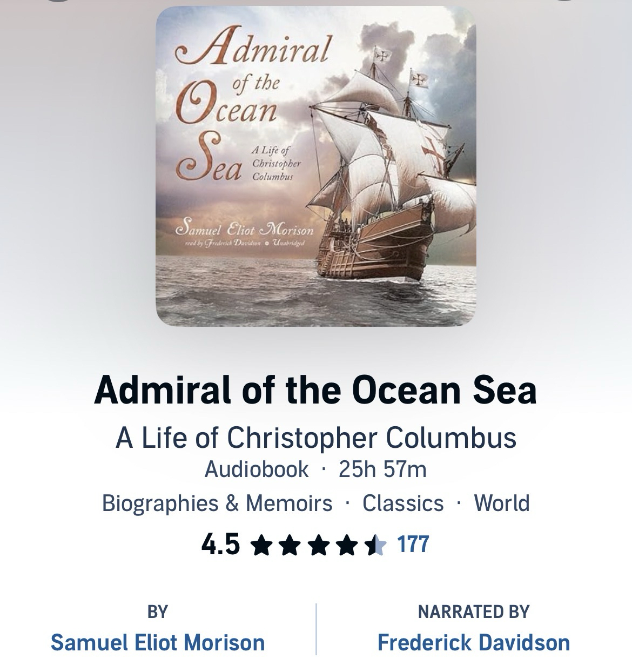
Task: Click the first rating star
Action: tap(262, 545)
